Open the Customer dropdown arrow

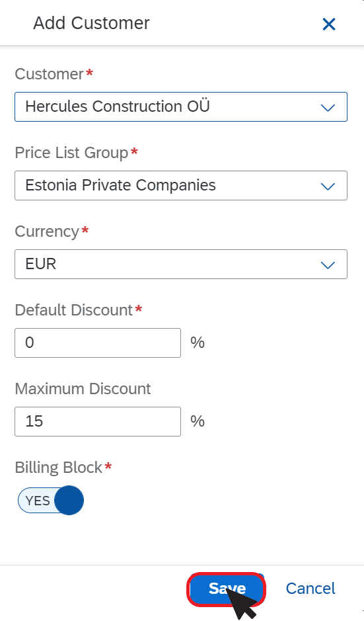(328, 107)
